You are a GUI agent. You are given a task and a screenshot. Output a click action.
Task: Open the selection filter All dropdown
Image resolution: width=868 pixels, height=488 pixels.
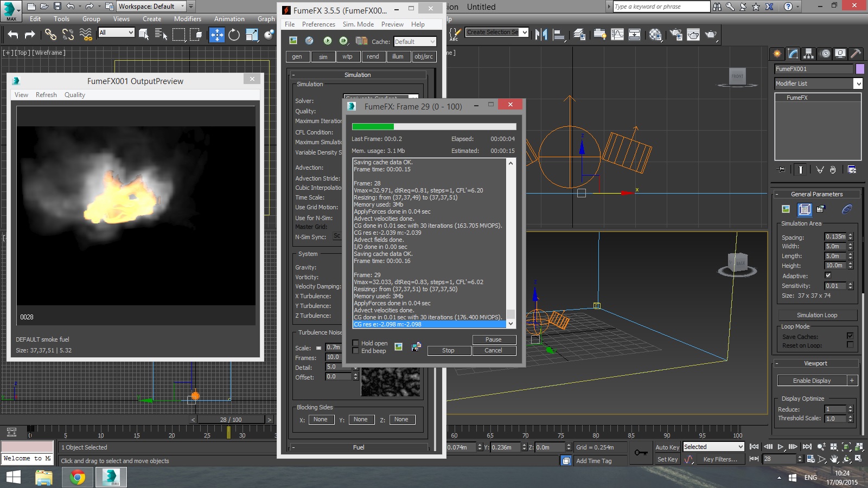(116, 33)
